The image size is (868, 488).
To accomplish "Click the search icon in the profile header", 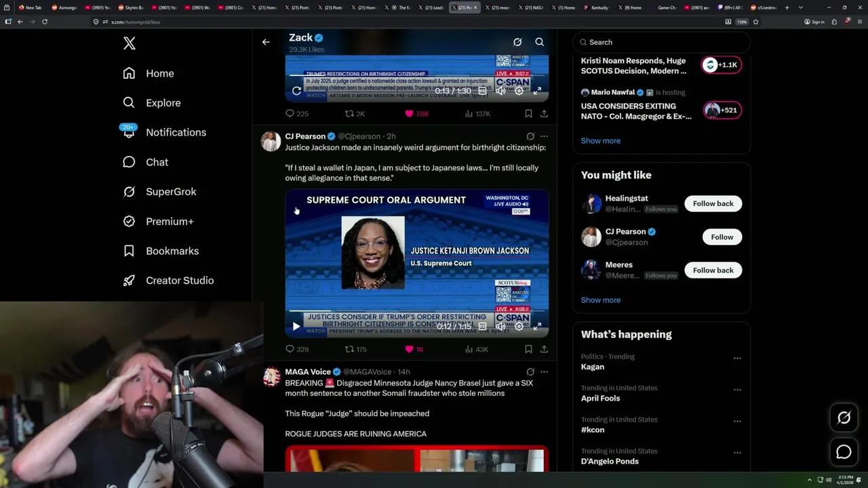I will point(540,42).
